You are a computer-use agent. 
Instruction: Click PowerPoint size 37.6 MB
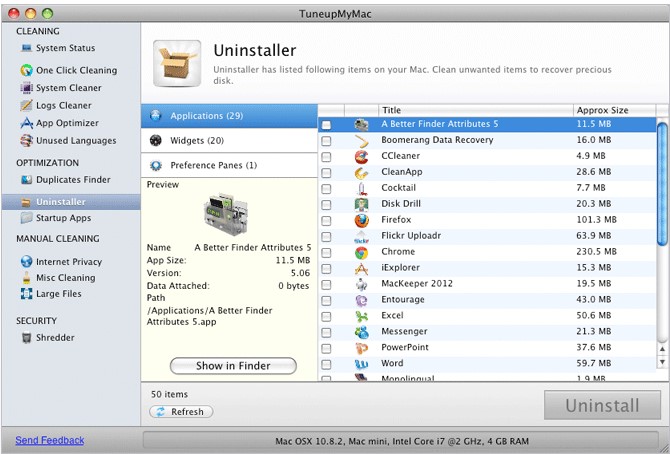coord(594,347)
